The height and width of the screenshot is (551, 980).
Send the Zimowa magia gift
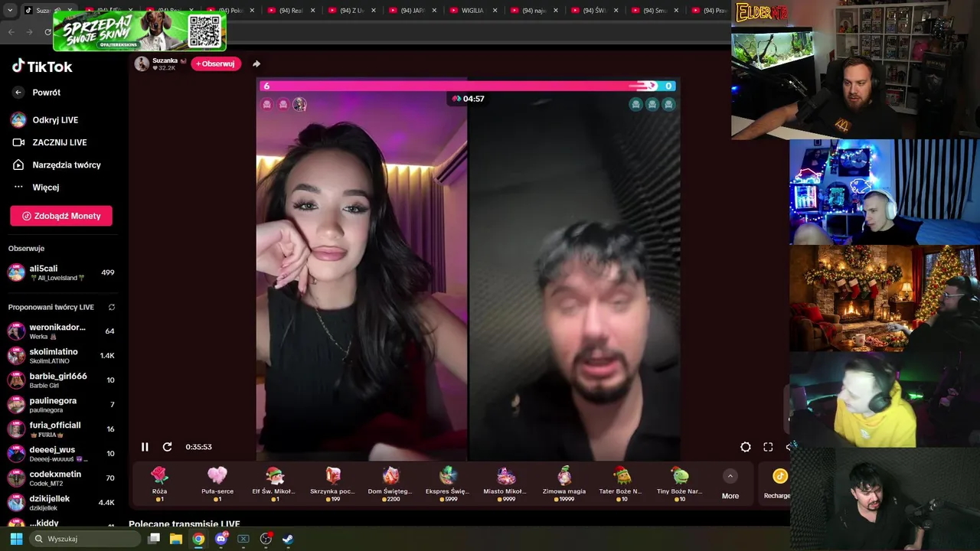(x=563, y=484)
